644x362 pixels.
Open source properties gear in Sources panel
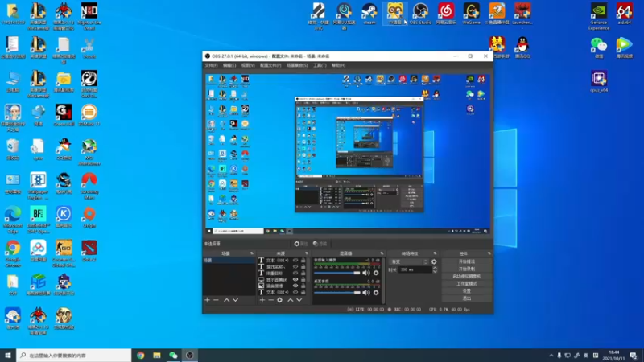tap(279, 300)
